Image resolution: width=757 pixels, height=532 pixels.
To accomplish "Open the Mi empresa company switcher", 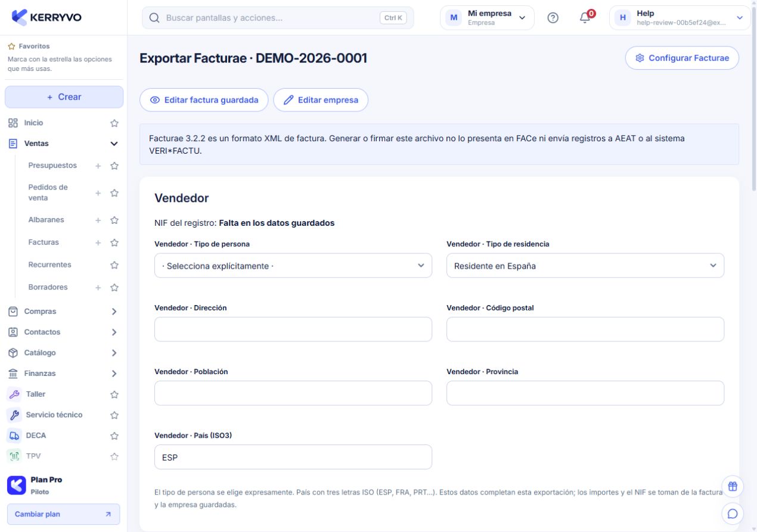I will coord(487,18).
